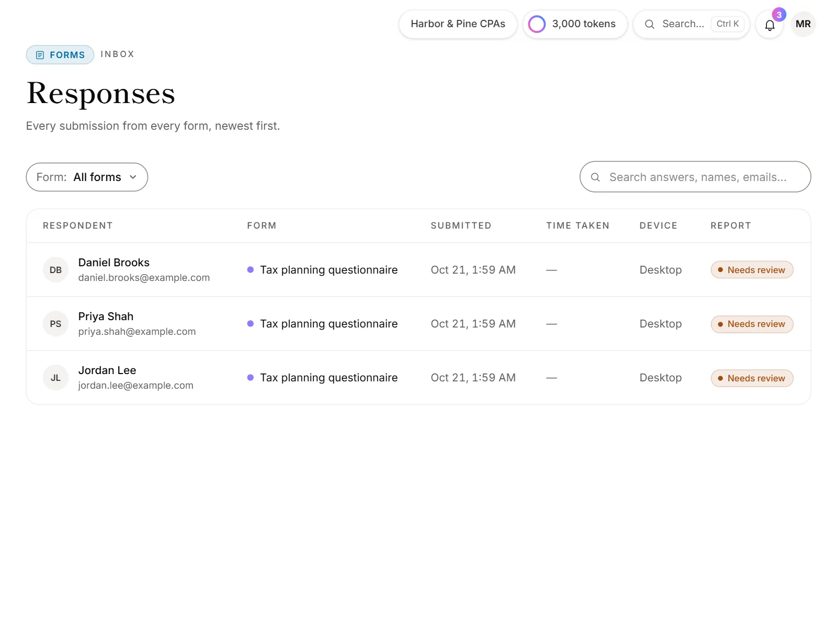Screen dimensions: 837x644
Task: Open the notifications bell
Action: (x=770, y=25)
